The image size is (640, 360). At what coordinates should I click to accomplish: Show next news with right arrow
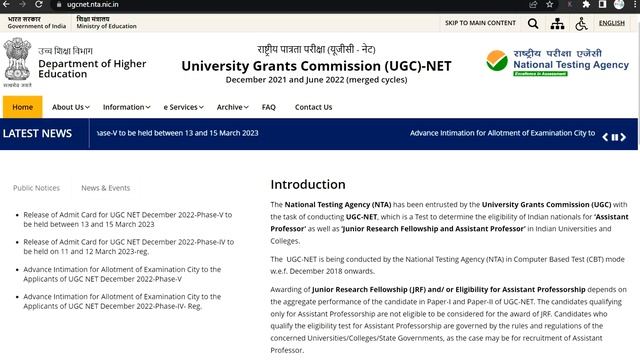click(x=623, y=137)
